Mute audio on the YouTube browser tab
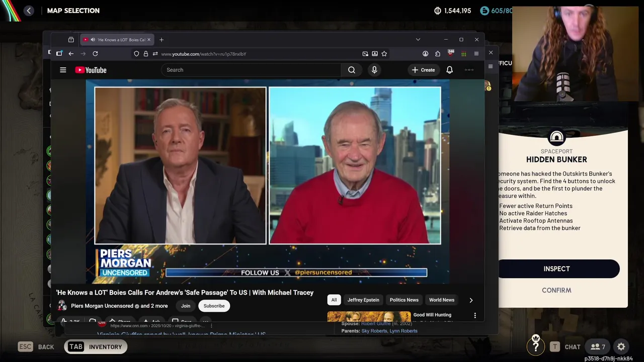 point(93,40)
